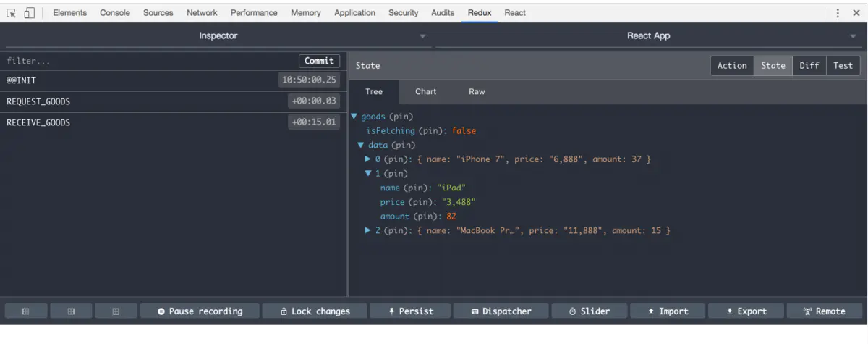The image size is (868, 344).
Task: Open the Audits tab
Action: (443, 13)
